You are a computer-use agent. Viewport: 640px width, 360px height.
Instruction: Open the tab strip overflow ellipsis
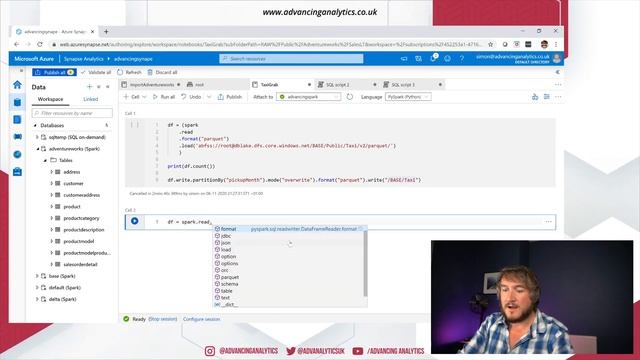coord(558,84)
